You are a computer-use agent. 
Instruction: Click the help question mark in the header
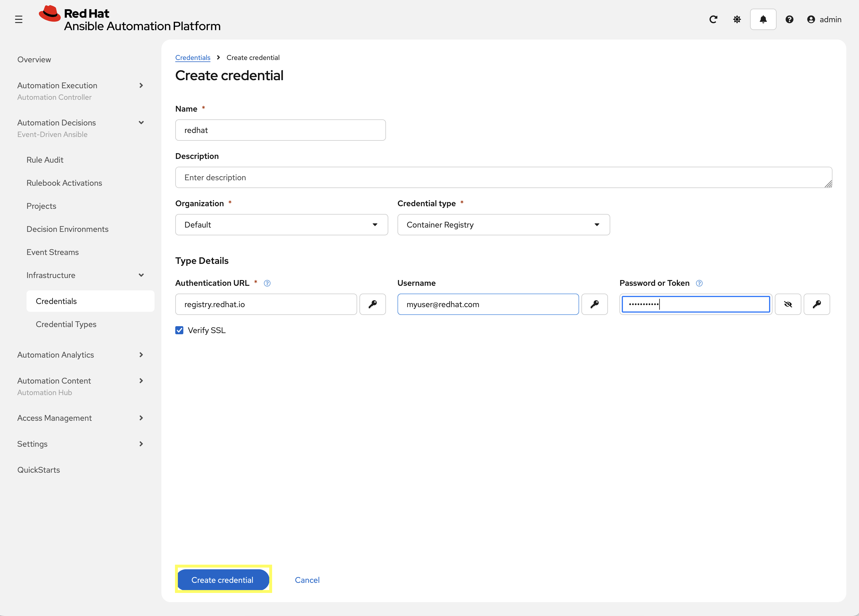tap(789, 19)
